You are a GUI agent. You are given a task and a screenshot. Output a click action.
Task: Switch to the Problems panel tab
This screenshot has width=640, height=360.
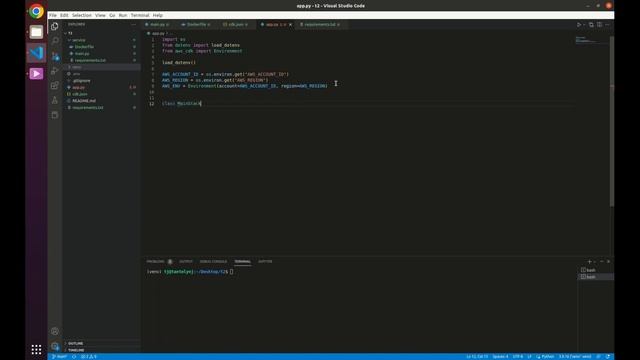155,262
